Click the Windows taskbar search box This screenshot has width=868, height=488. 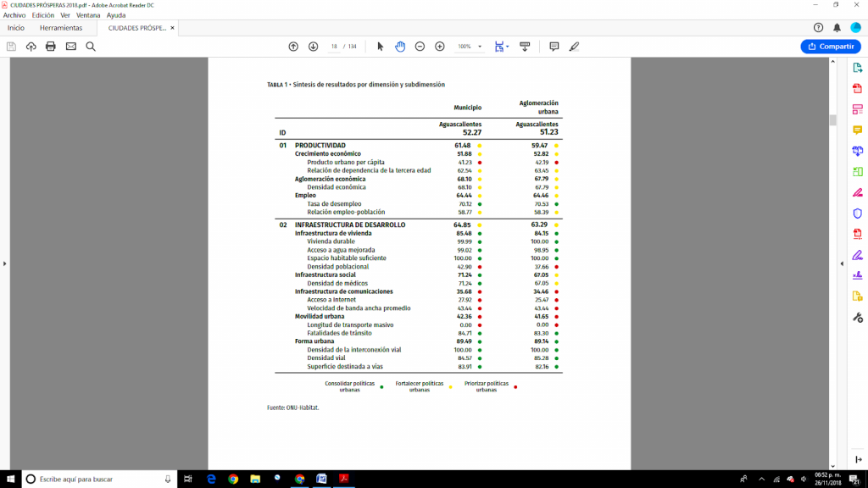(97, 479)
